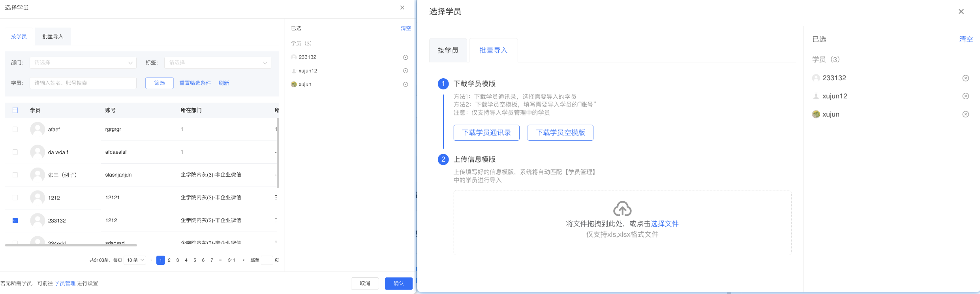Remove xujun12 in right dialog selected list
The height and width of the screenshot is (294, 980).
click(965, 96)
